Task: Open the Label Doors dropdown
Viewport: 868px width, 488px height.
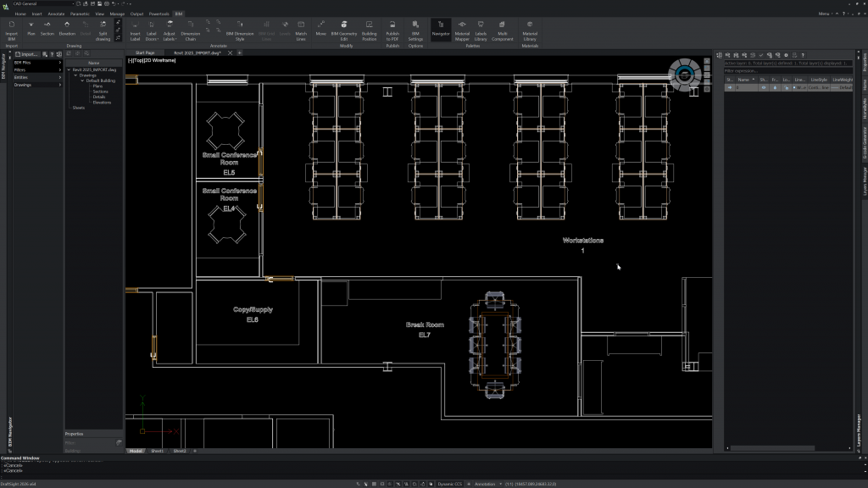Action: point(152,35)
